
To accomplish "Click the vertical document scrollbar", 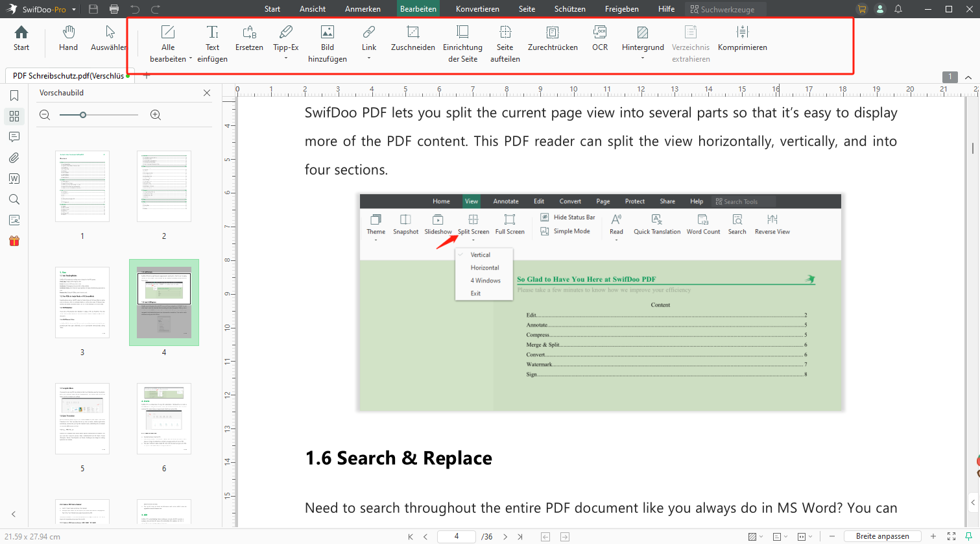I will 973,148.
